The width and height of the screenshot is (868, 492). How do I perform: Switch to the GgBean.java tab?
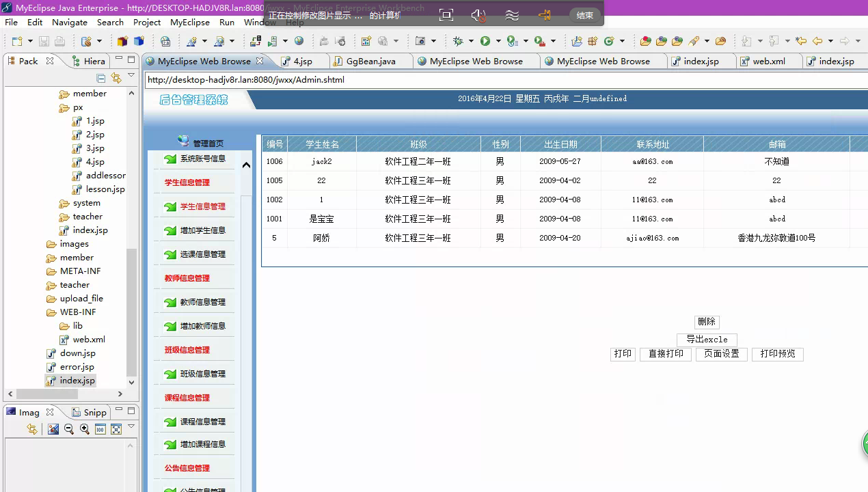pyautogui.click(x=370, y=61)
